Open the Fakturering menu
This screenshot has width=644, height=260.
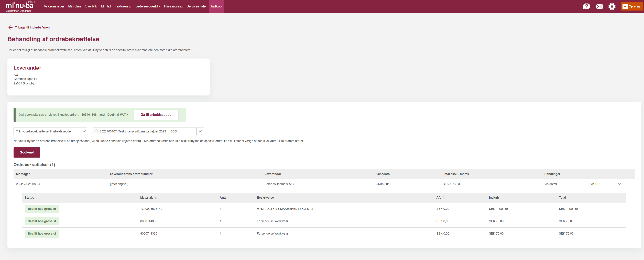click(123, 6)
